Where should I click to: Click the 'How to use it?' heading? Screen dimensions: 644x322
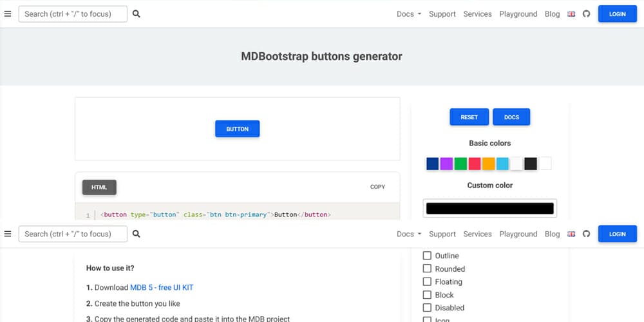[110, 268]
